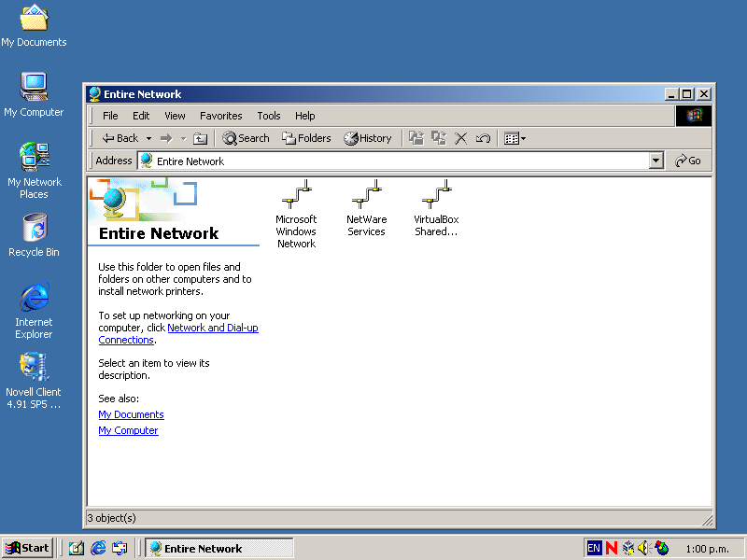747x560 pixels.
Task: Click the Copy To toolbar icon
Action: [x=439, y=138]
